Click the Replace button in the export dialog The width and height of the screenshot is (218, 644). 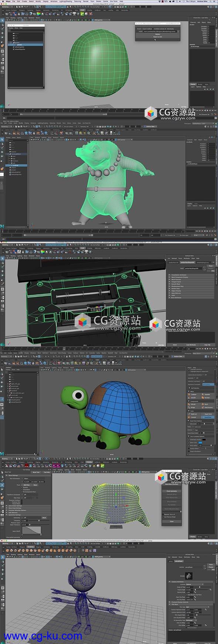click(158, 34)
